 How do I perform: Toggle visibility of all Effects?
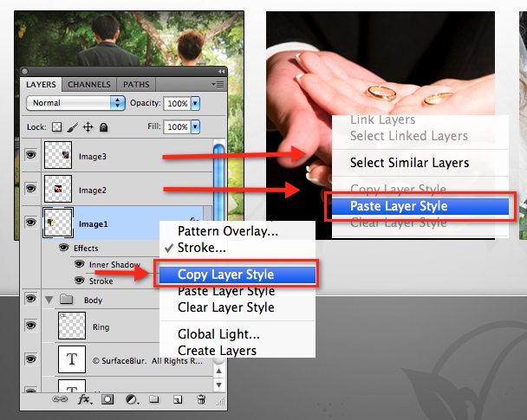pyautogui.click(x=64, y=248)
